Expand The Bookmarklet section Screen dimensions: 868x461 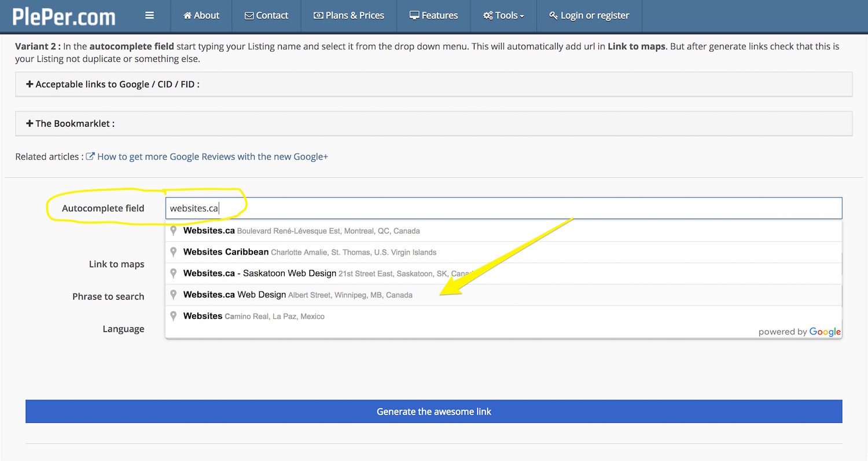(434, 124)
